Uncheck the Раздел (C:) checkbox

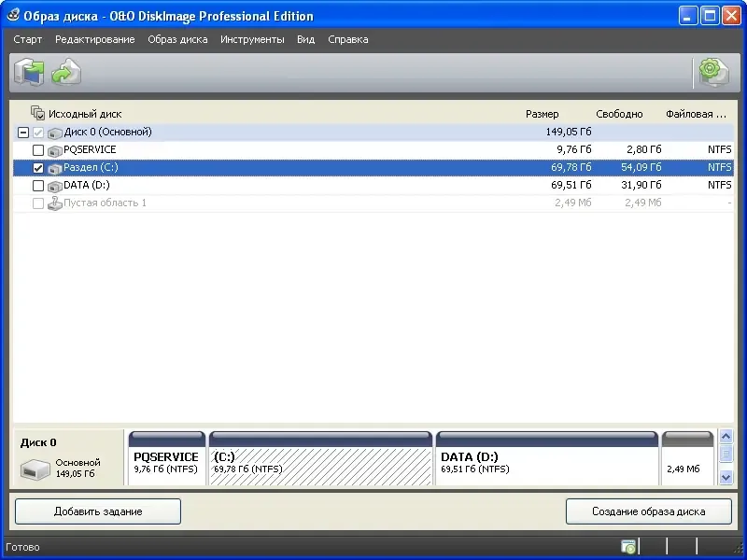click(x=38, y=168)
